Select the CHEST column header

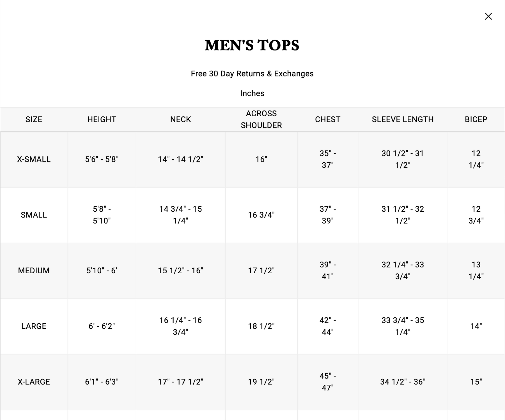pyautogui.click(x=328, y=119)
